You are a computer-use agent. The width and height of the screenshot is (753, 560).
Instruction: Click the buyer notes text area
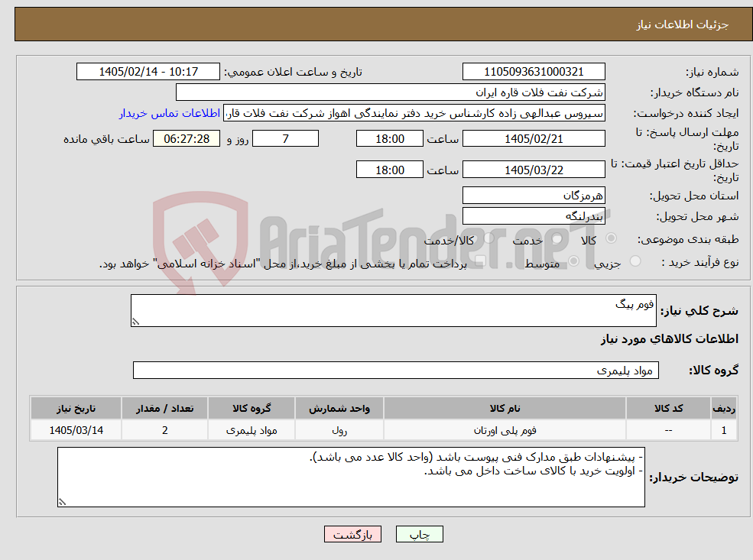point(351,477)
